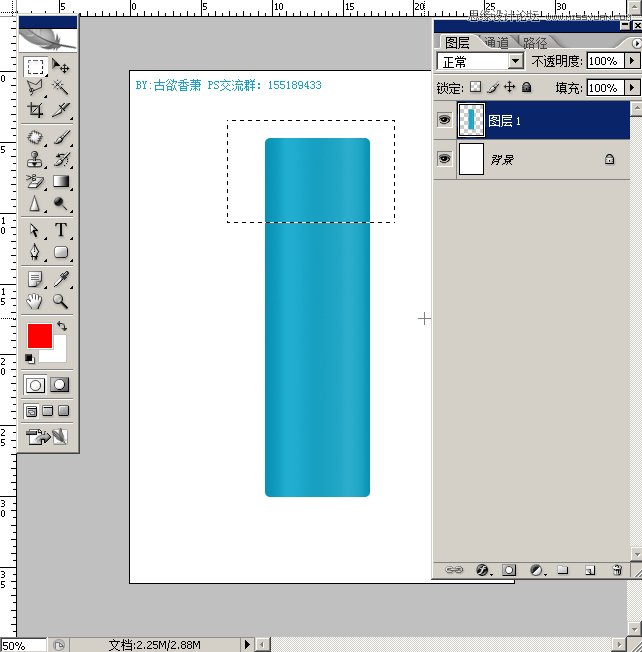Choose the Type tool

61,230
